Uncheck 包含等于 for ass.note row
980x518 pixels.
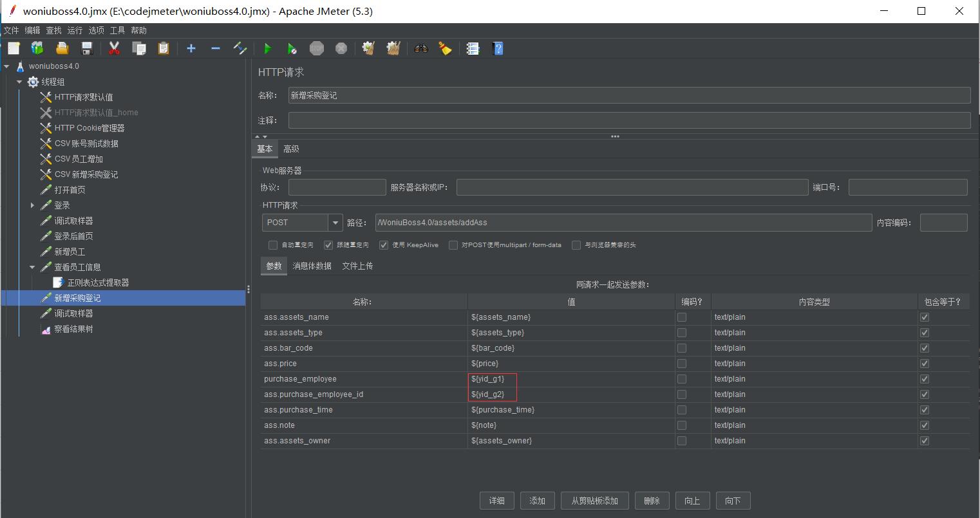click(925, 425)
